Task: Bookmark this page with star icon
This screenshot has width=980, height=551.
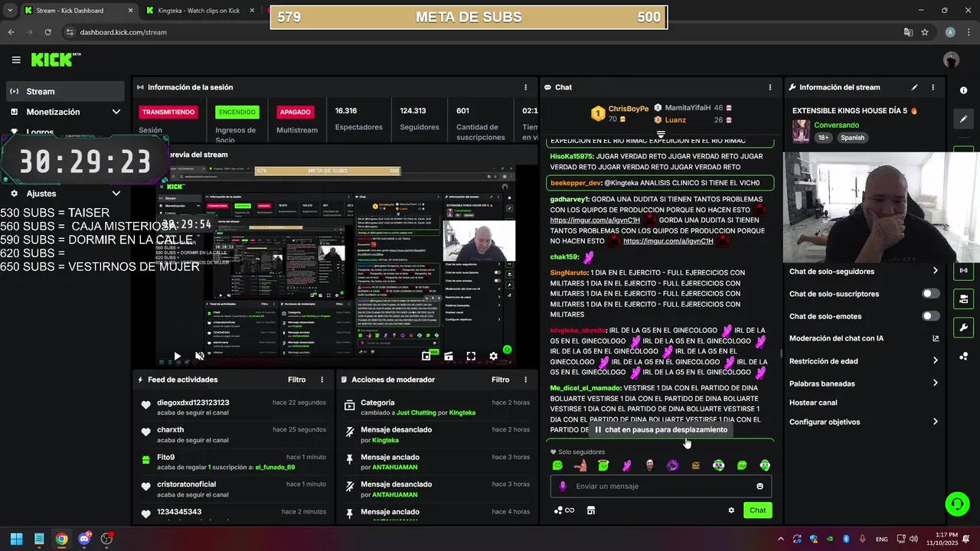Action: point(925,32)
